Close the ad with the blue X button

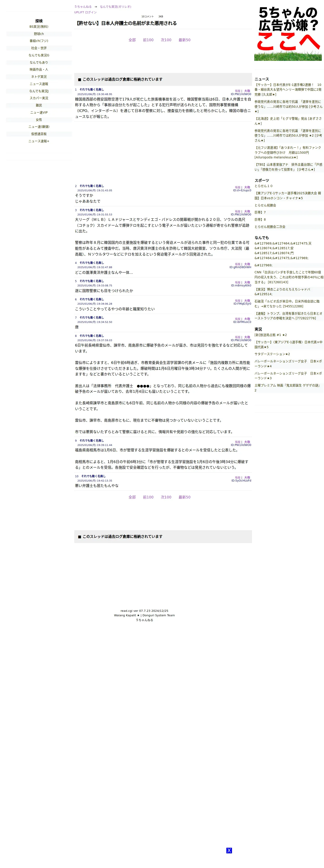(x=229, y=850)
